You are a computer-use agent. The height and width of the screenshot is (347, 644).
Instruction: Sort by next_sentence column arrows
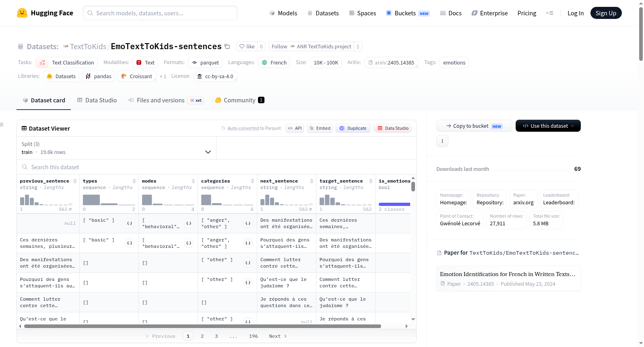click(x=312, y=181)
